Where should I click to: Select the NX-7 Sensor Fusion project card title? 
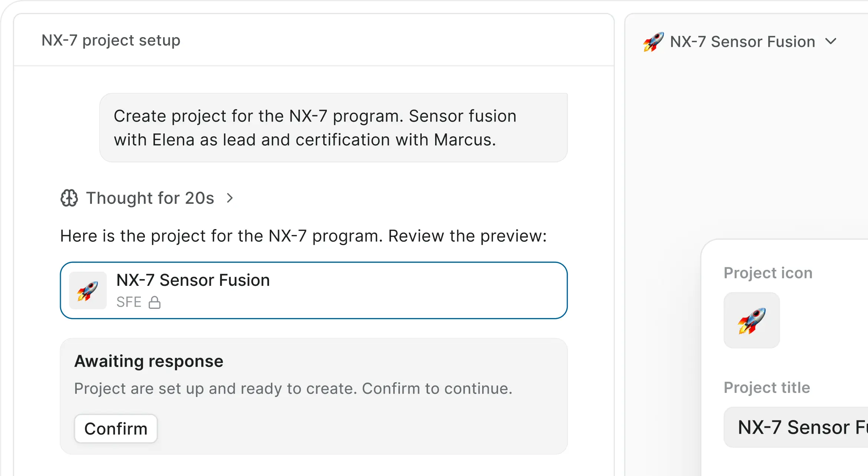[x=193, y=280]
